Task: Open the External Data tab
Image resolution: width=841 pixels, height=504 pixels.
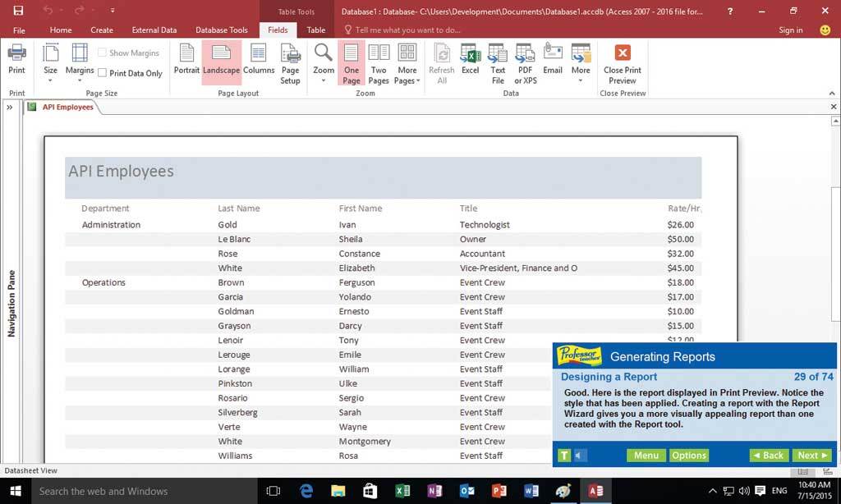Action: pos(154,30)
